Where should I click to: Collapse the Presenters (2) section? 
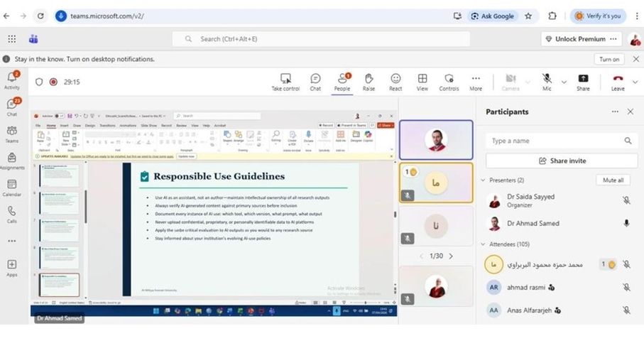484,180
